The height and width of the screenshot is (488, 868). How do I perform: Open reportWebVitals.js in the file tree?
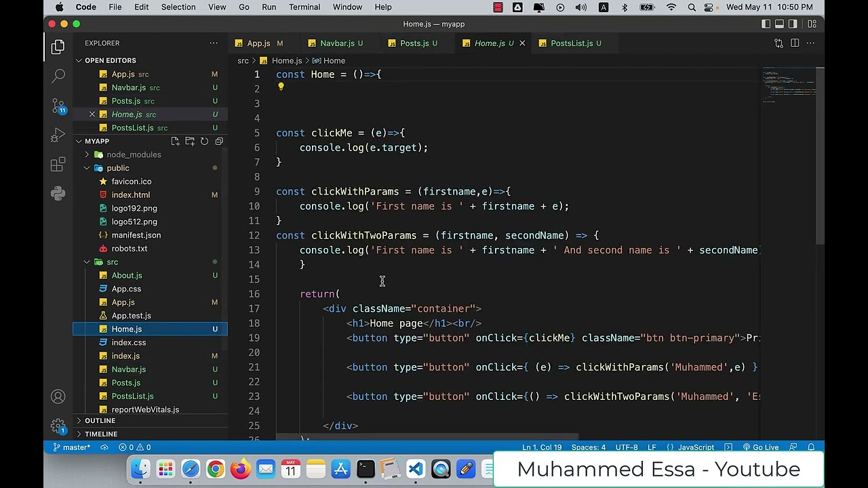tap(145, 409)
